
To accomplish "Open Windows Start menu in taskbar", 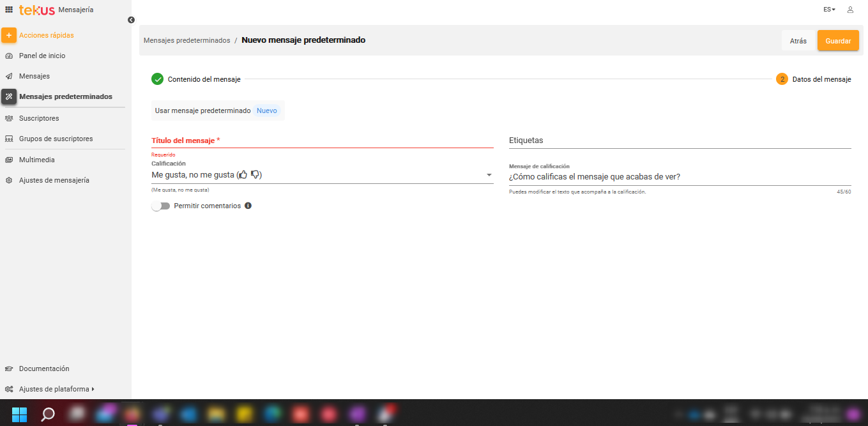I will coord(20,415).
